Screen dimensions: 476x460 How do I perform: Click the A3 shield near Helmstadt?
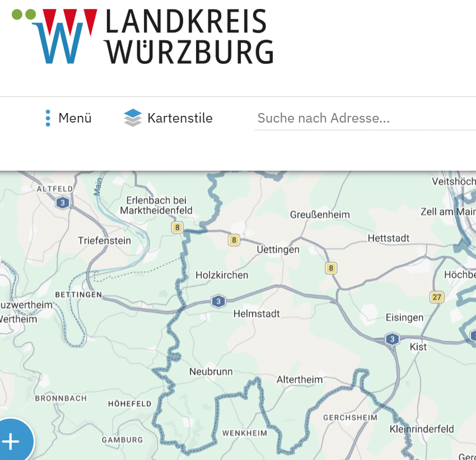218,301
